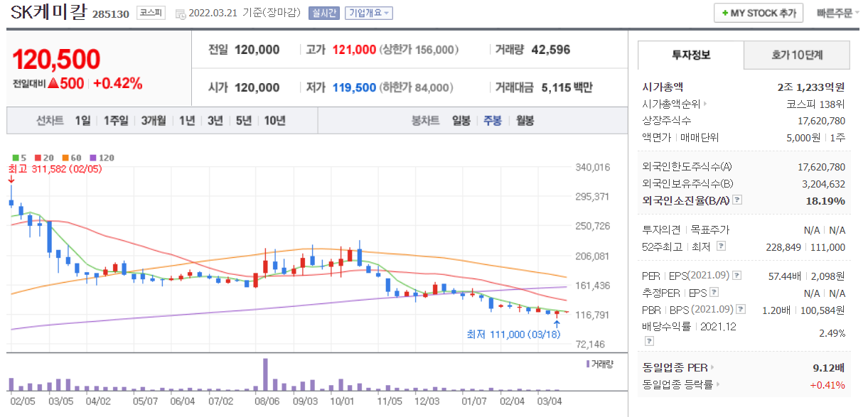The height and width of the screenshot is (417, 868).
Task: Click 저가 value 119,500
Action: pos(354,87)
